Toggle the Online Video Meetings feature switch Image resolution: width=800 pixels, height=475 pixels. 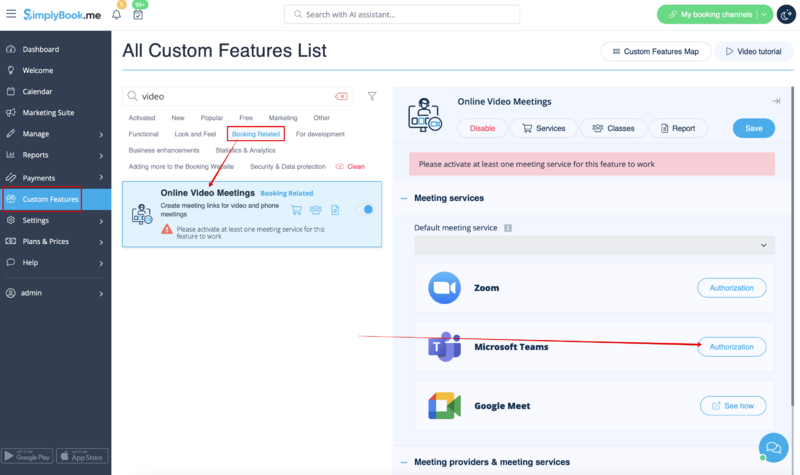click(365, 210)
